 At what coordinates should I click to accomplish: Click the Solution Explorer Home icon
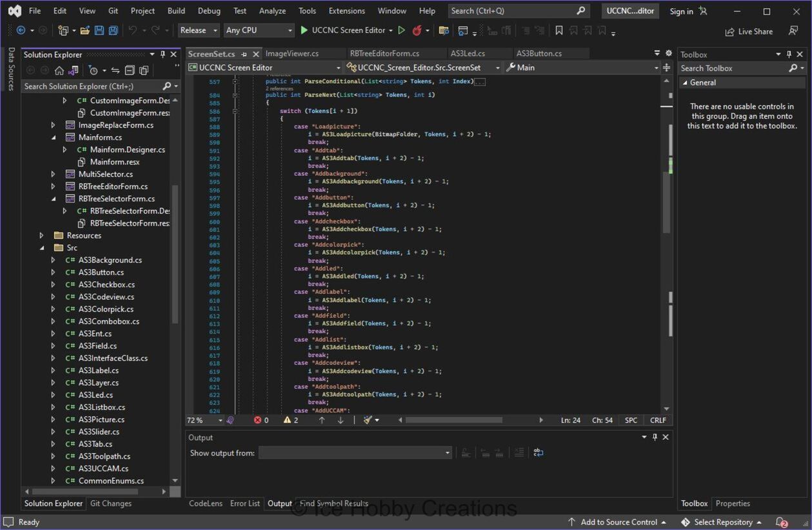59,70
